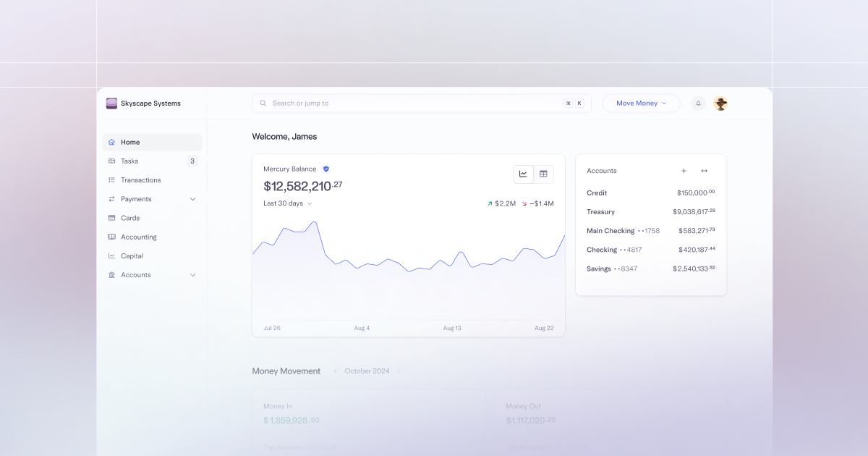
Task: Click the Tasks count badge 3
Action: (192, 161)
